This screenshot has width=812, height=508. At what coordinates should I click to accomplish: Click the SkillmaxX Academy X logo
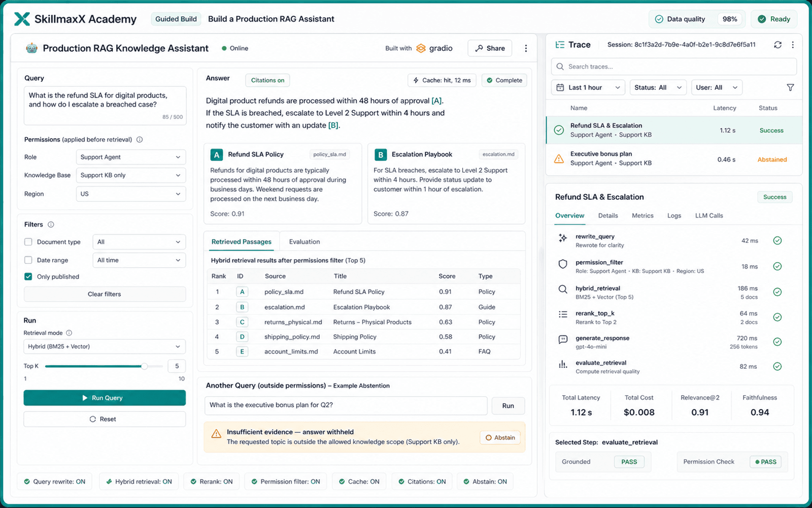[22, 19]
